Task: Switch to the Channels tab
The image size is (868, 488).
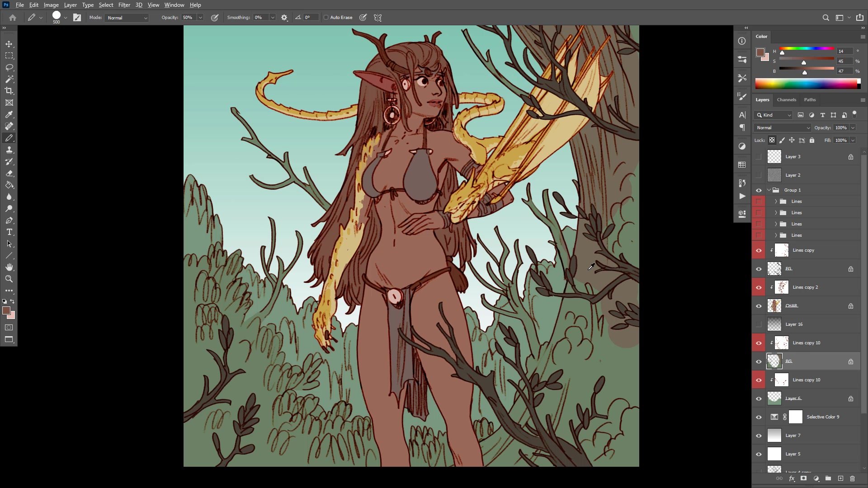Action: (x=786, y=100)
